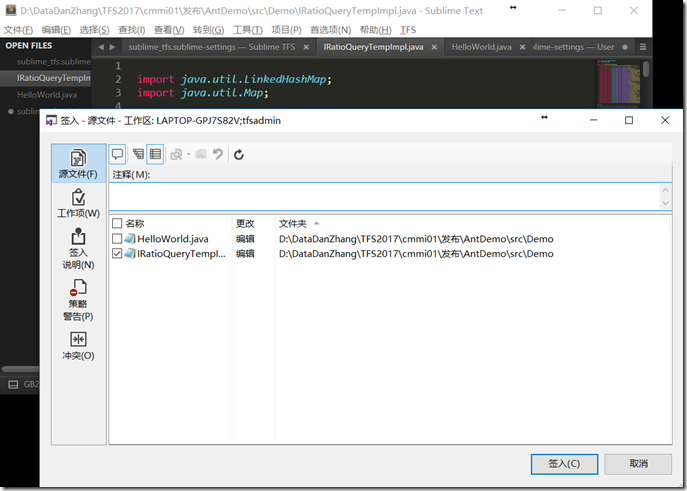
Task: Open the 文件(F) menu in Sublime
Action: point(18,30)
